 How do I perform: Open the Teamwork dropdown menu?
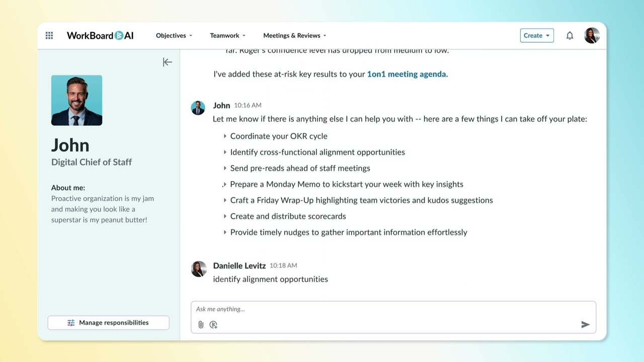point(228,35)
